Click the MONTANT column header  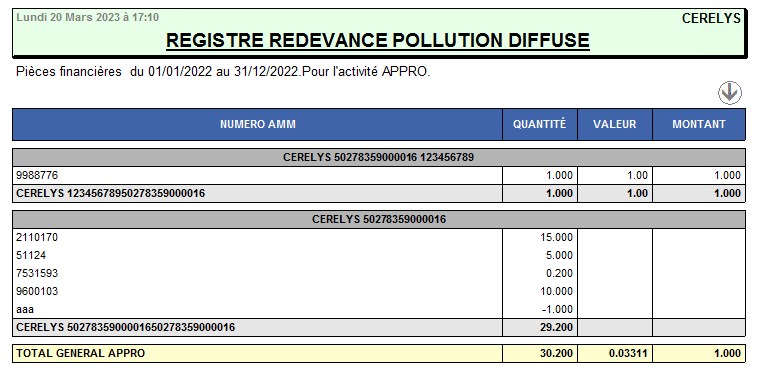(x=699, y=124)
